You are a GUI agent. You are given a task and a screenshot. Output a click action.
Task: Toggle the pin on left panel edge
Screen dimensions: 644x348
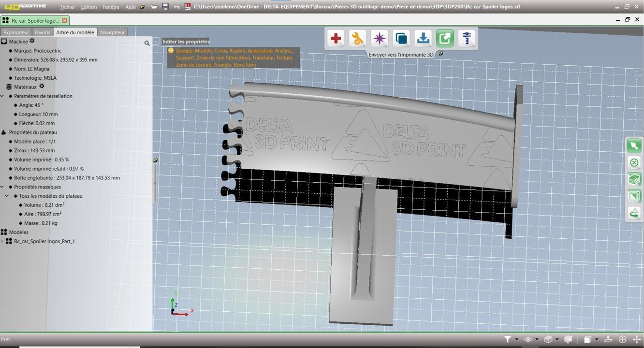pyautogui.click(x=155, y=160)
